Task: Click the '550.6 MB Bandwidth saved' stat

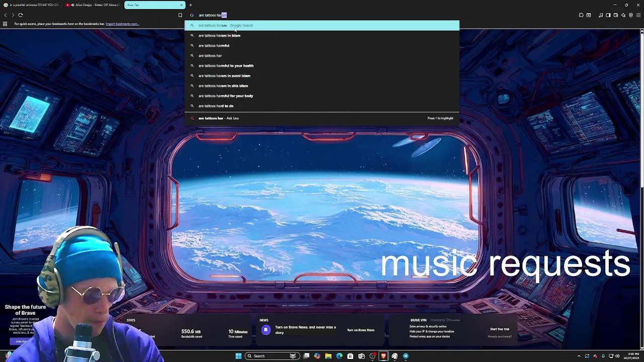Action: tap(191, 333)
